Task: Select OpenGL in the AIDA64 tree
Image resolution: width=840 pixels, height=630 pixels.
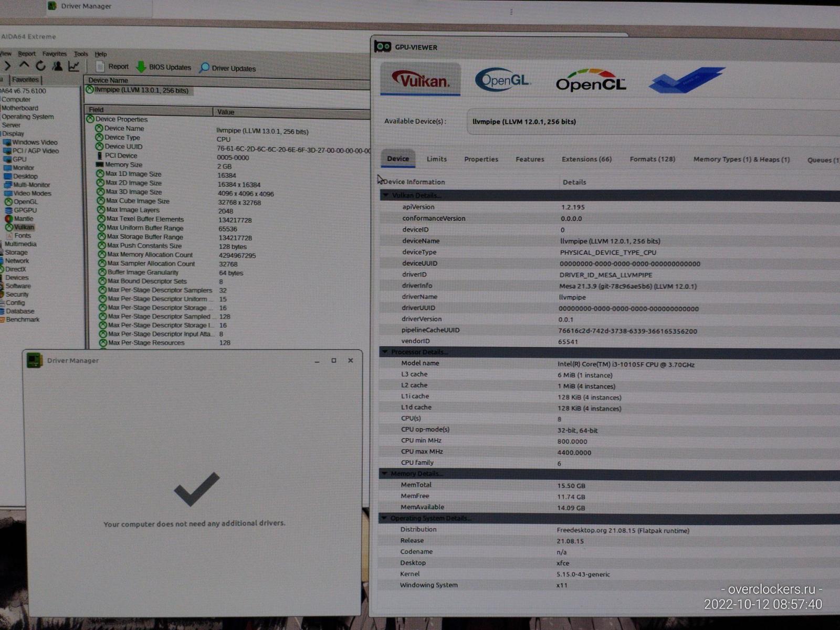Action: tap(22, 202)
